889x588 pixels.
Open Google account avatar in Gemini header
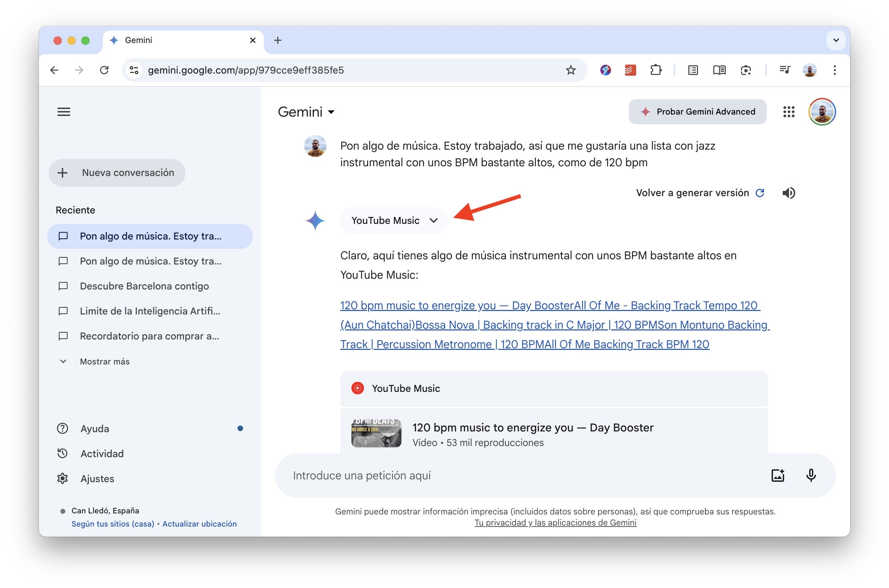822,112
